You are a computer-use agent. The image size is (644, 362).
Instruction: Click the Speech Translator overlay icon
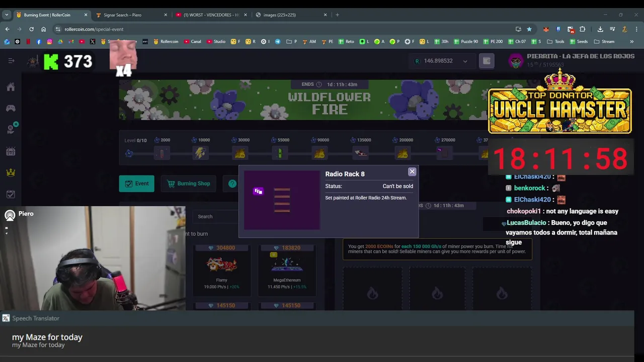[x=6, y=318]
